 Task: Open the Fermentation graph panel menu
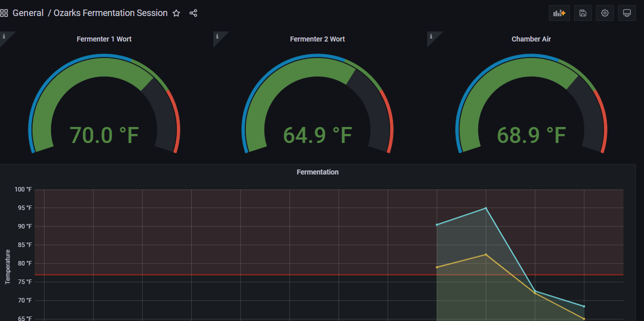(x=317, y=172)
